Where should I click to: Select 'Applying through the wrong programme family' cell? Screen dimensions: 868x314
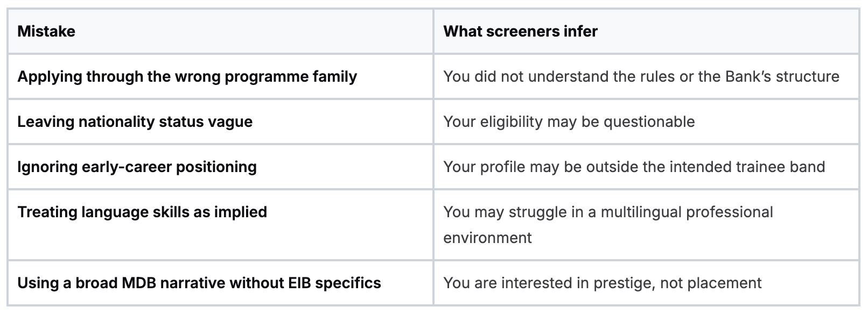pyautogui.click(x=187, y=76)
